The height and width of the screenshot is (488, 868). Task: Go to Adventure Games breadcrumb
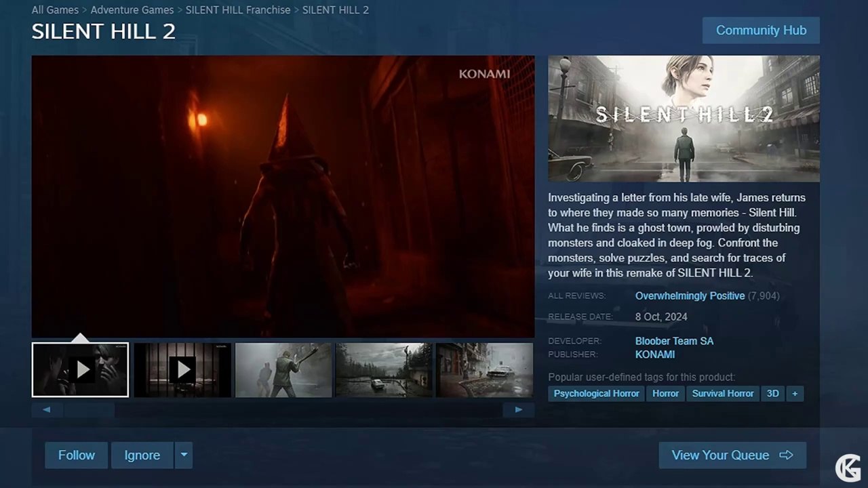(x=132, y=10)
